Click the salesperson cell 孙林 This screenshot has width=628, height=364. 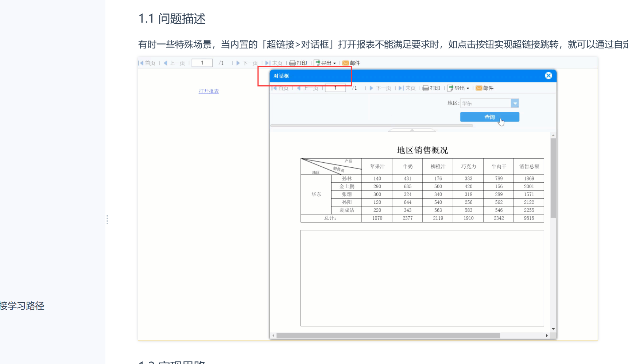pos(346,179)
